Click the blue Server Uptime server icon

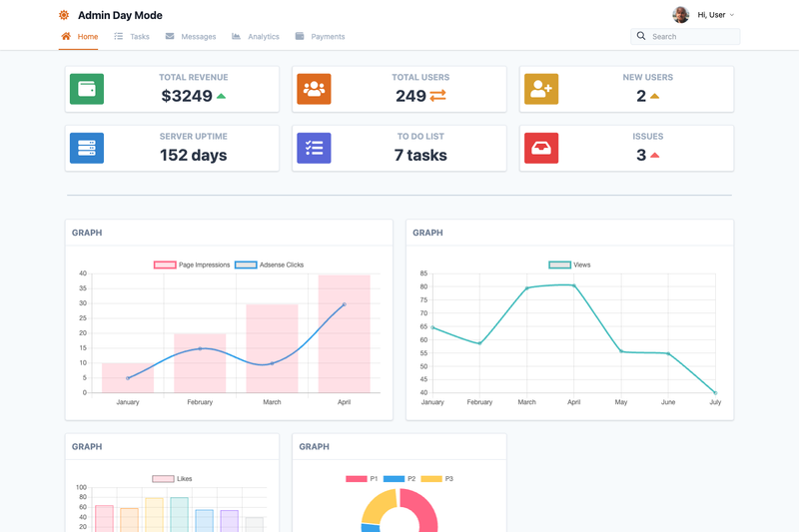pos(87,148)
